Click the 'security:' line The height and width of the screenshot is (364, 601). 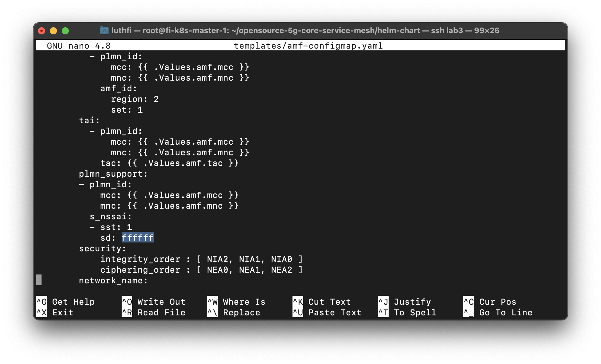(x=103, y=248)
